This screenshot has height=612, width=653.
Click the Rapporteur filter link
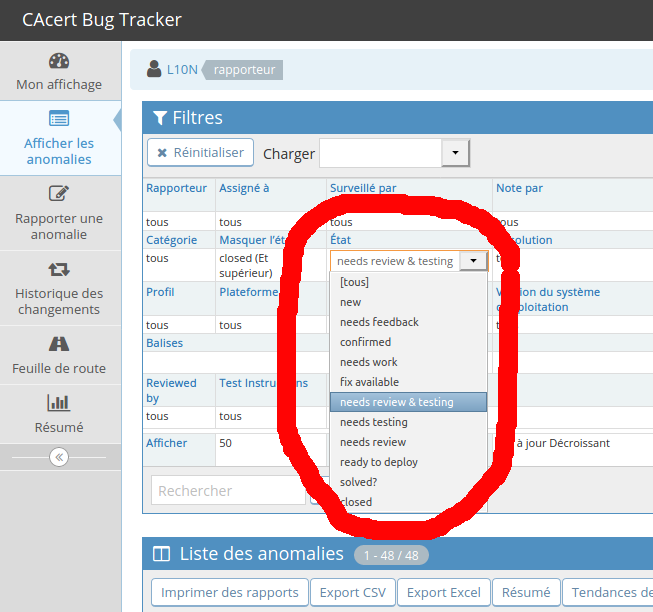click(x=176, y=188)
